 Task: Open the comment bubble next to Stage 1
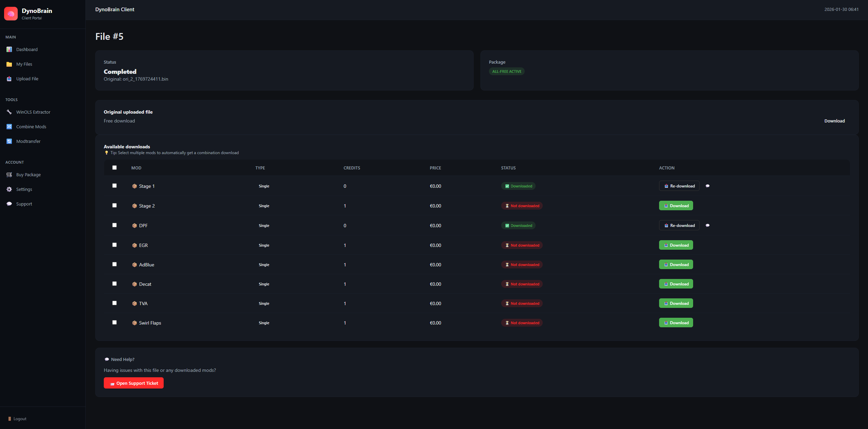click(x=708, y=186)
